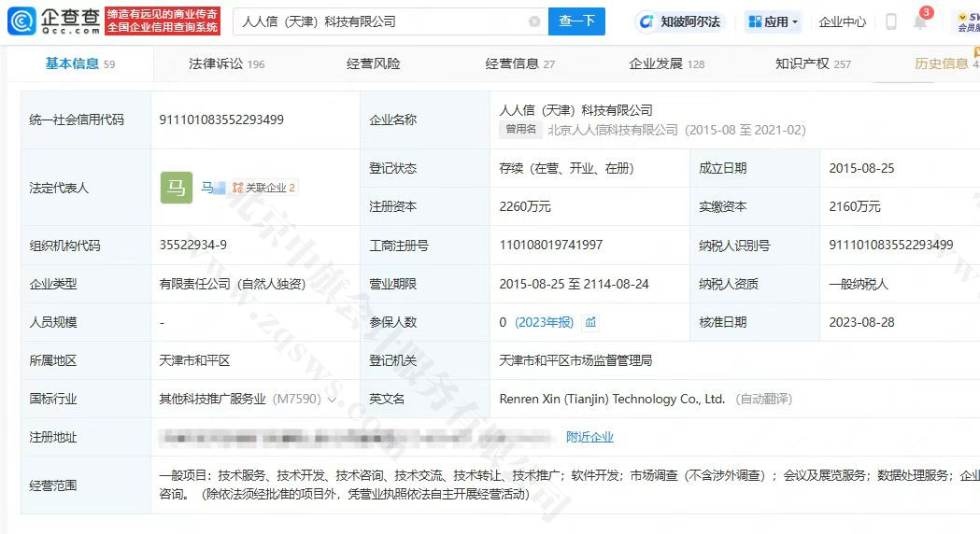Open the mobile app phone icon
This screenshot has width=980, height=534.
(x=891, y=21)
